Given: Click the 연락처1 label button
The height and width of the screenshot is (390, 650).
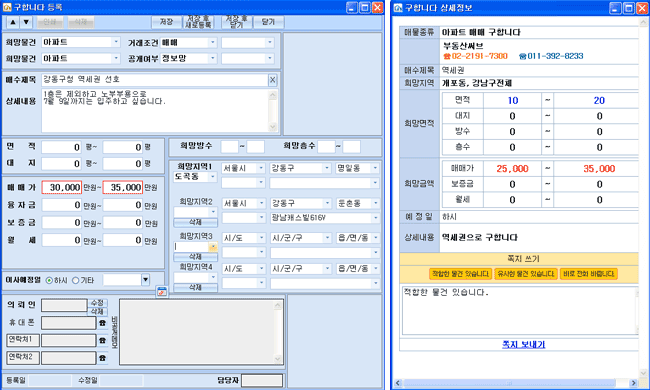Looking at the screenshot, I should pyautogui.click(x=23, y=340).
